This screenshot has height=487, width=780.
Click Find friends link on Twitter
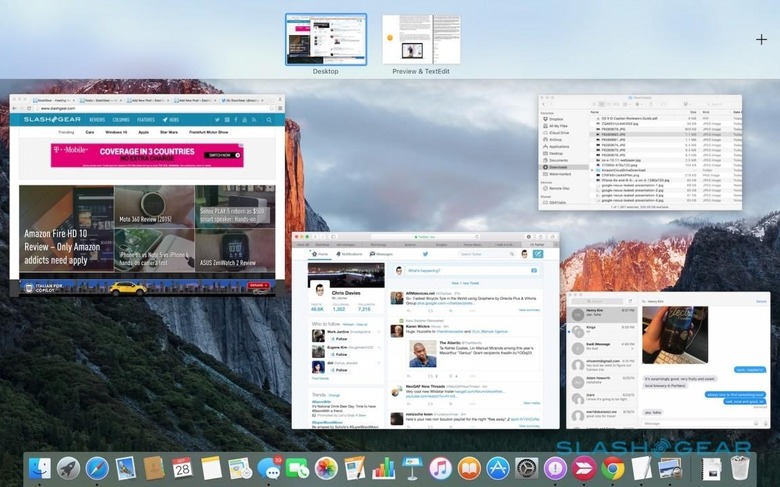click(x=321, y=379)
